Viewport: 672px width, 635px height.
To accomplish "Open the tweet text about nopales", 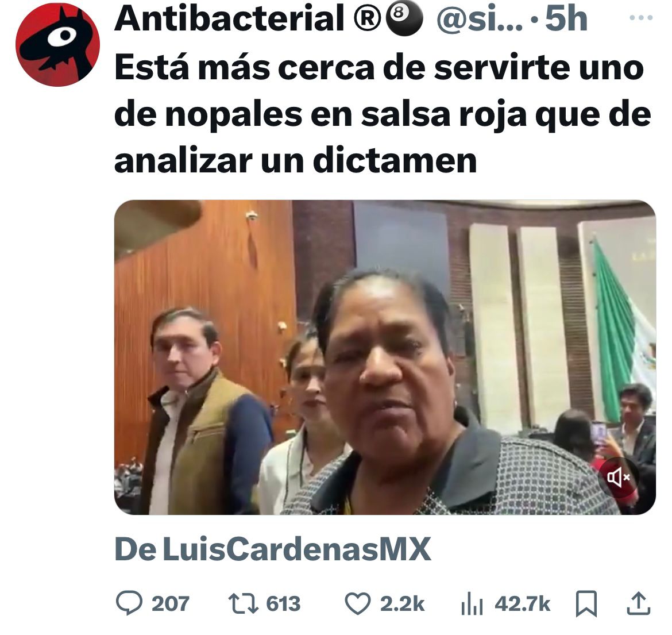I will 383,114.
